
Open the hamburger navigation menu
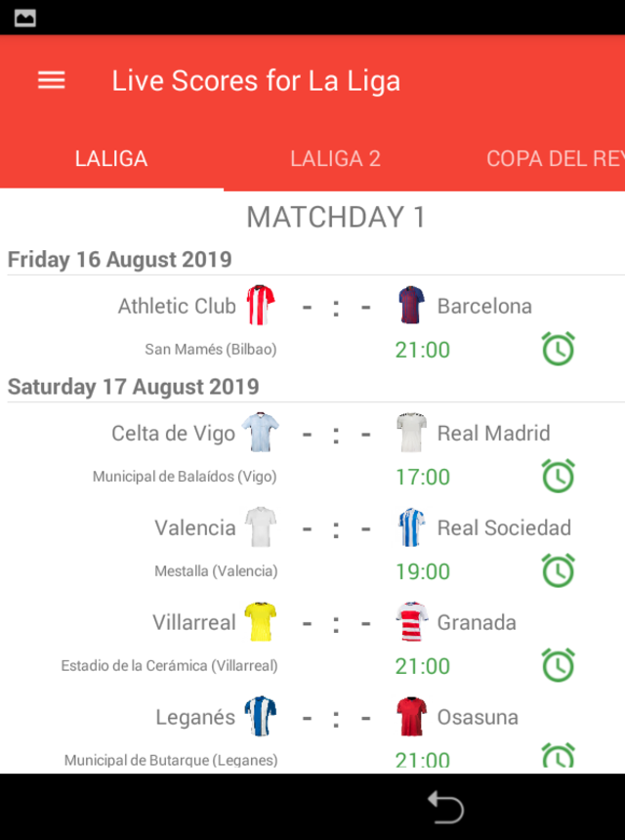pos(52,80)
